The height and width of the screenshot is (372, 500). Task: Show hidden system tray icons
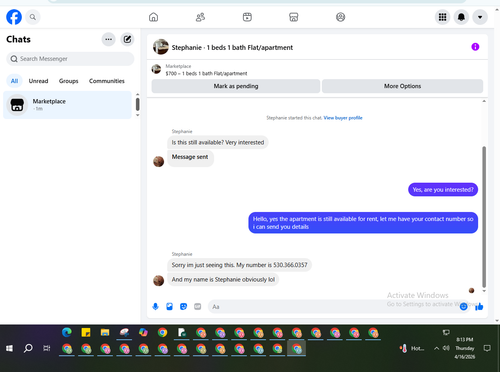click(436, 348)
